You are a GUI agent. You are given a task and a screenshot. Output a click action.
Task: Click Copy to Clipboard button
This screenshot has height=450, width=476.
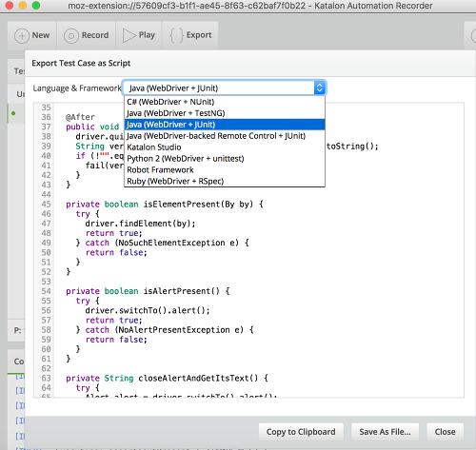[x=301, y=432]
